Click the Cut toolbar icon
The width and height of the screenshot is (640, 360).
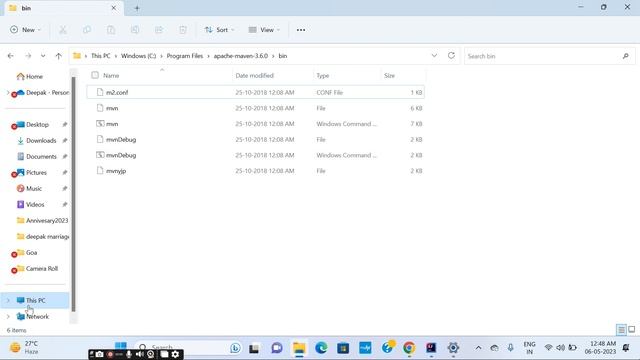(63, 30)
